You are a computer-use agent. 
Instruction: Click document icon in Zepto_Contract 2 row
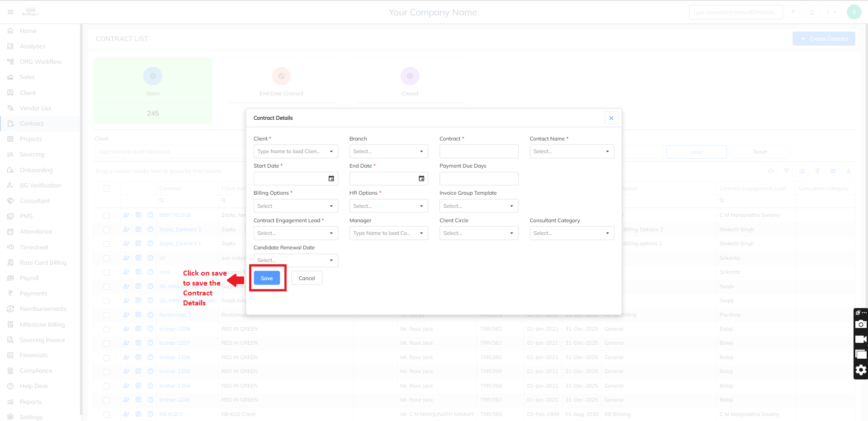[x=138, y=229]
